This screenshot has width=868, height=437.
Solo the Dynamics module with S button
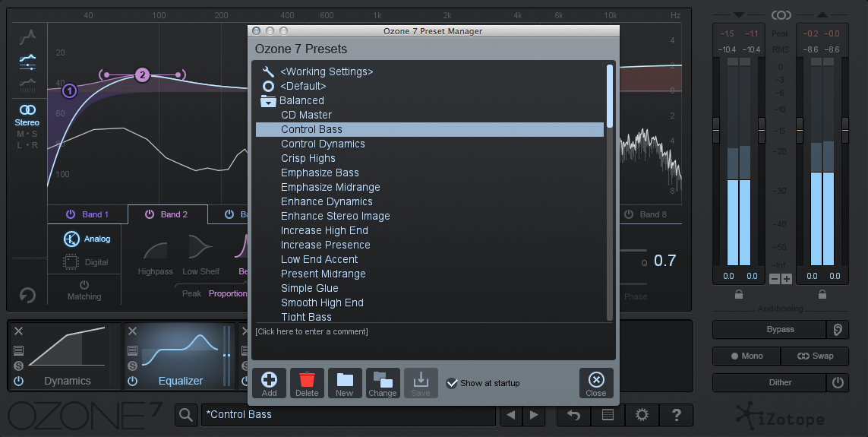coord(18,366)
